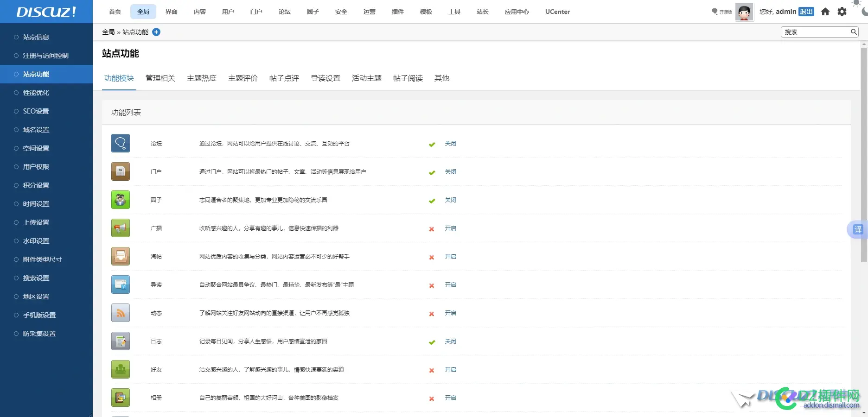Enable 动态 by clicking 开启

(x=451, y=313)
